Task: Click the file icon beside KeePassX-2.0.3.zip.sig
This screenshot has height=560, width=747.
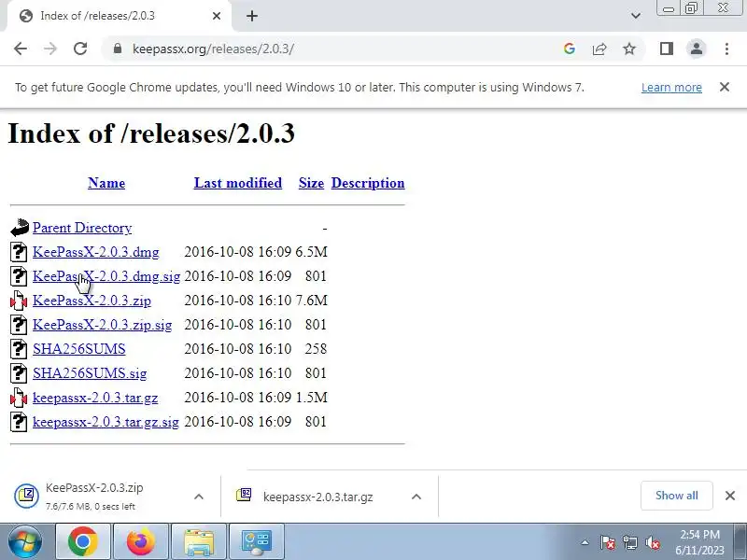Action: pos(19,325)
